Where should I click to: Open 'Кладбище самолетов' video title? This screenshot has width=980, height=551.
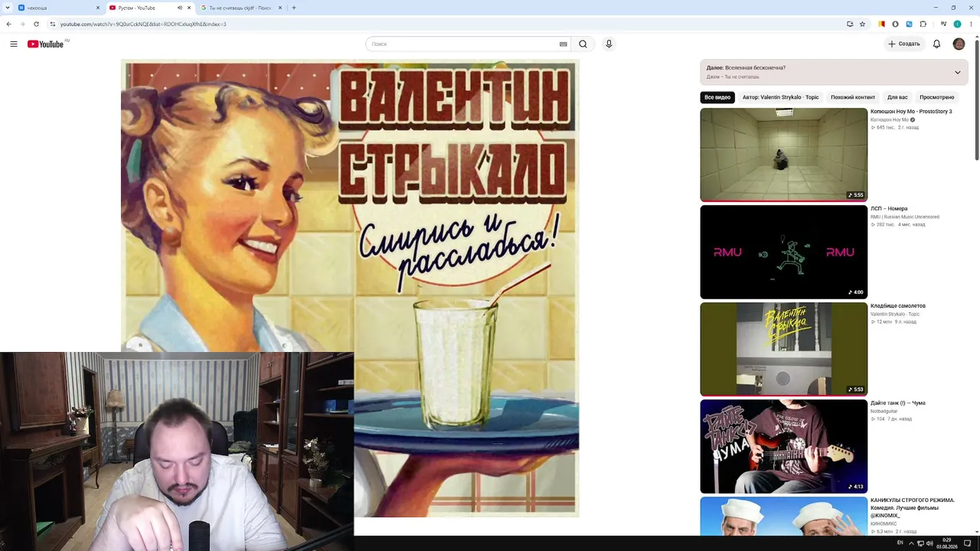pyautogui.click(x=898, y=306)
